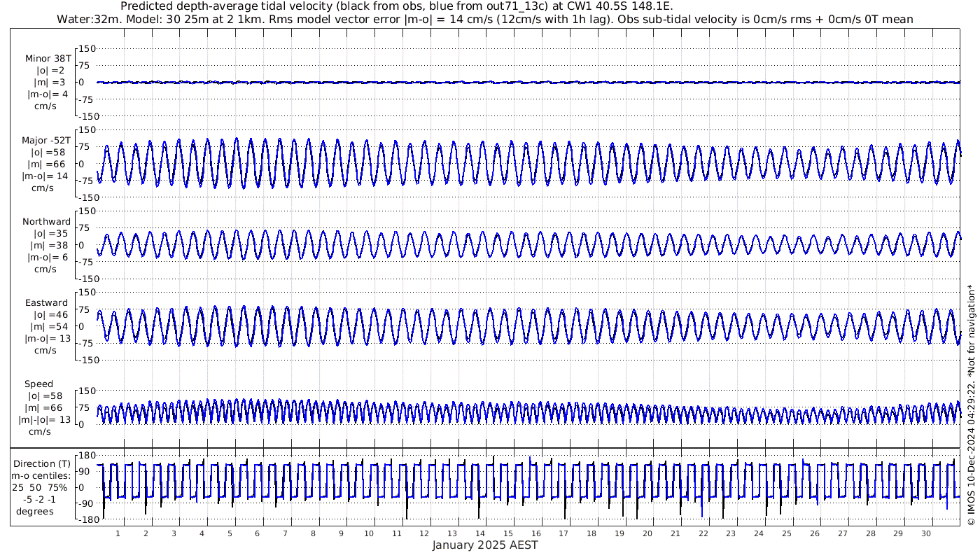Click '|o| =35' in the Northward panel

(50, 234)
